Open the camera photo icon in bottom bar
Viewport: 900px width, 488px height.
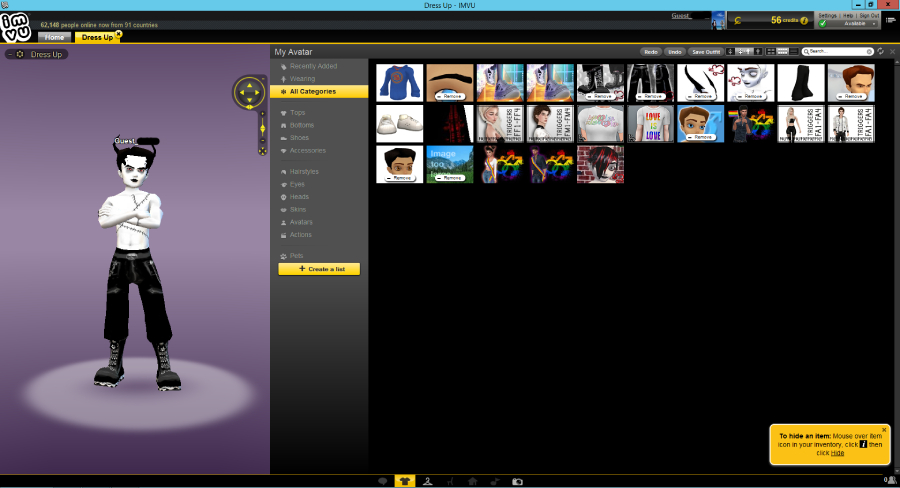[517, 481]
